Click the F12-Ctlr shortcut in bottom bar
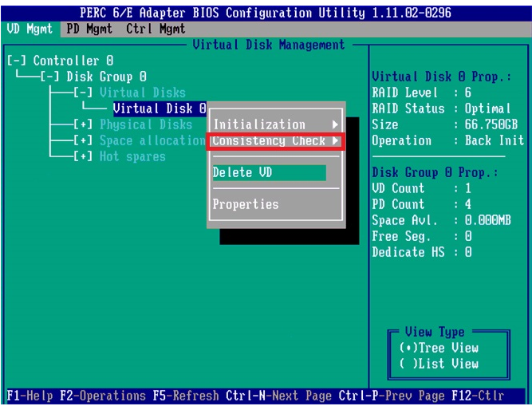The image size is (532, 406). point(478,396)
